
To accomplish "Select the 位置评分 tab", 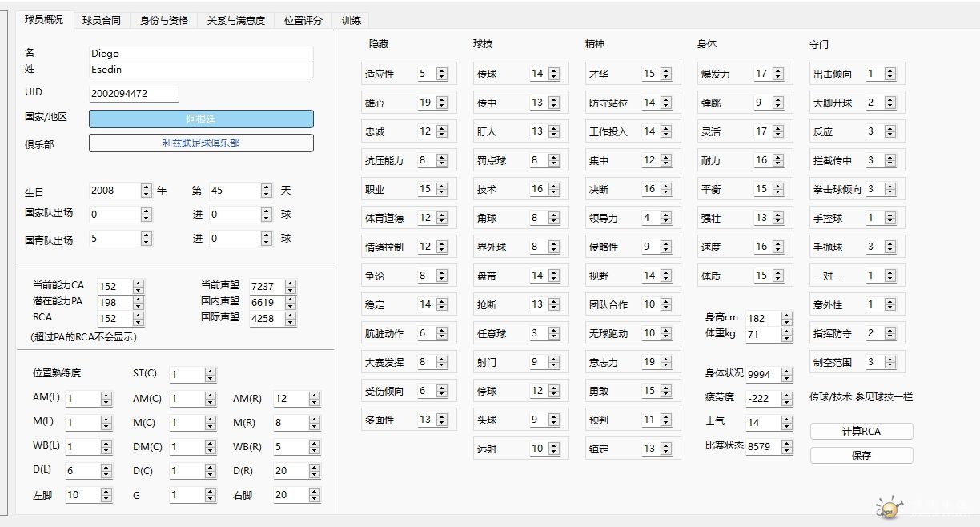I will tap(303, 21).
